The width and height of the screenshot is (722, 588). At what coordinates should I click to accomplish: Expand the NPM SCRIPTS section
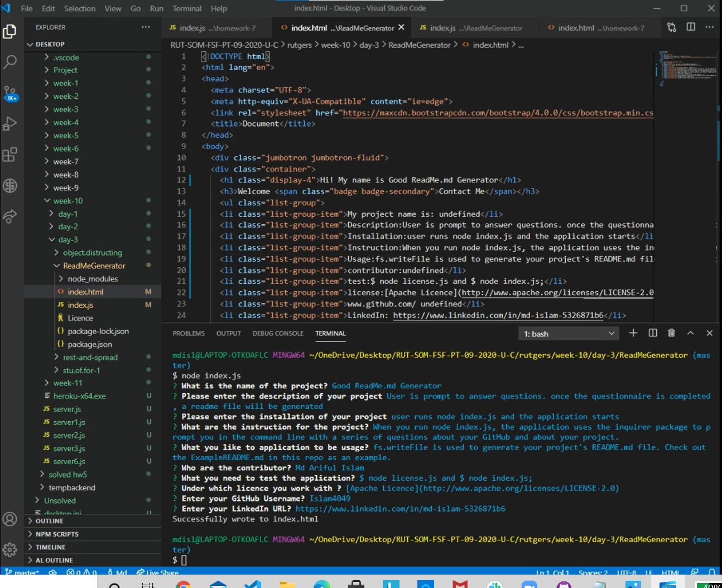point(57,534)
